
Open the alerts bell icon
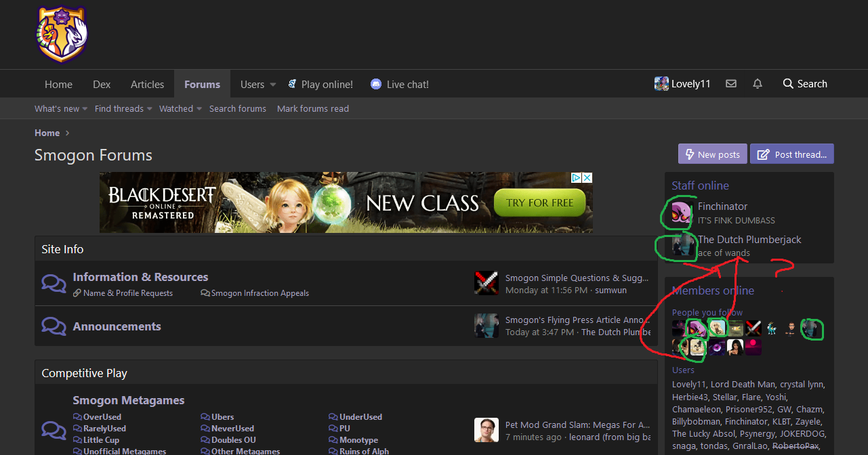pyautogui.click(x=758, y=84)
